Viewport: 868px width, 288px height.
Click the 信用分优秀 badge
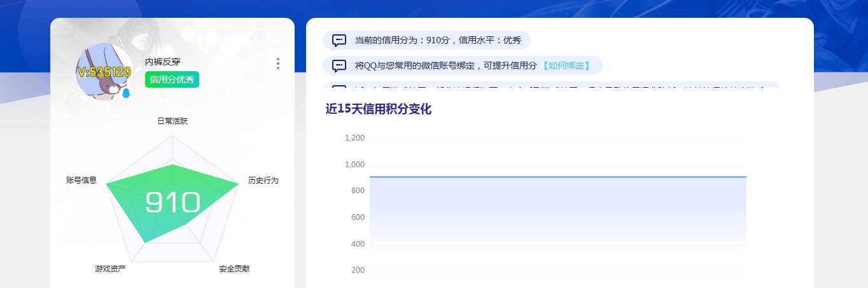172,79
